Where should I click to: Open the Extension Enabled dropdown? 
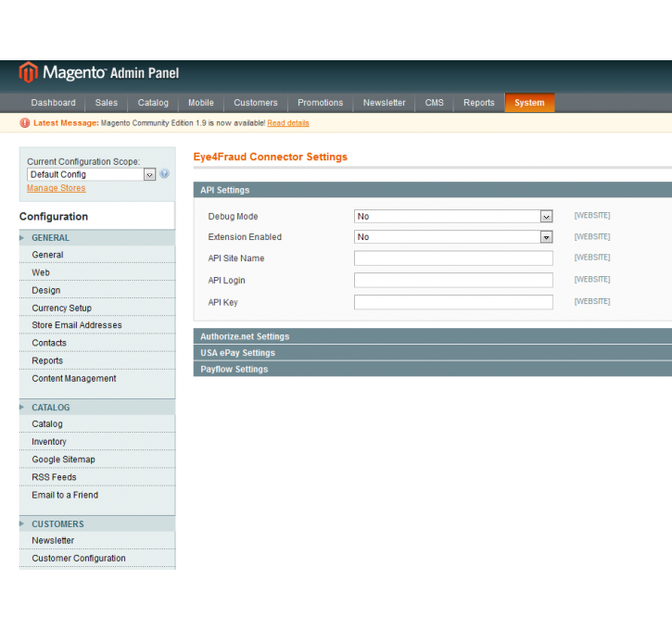click(x=453, y=237)
